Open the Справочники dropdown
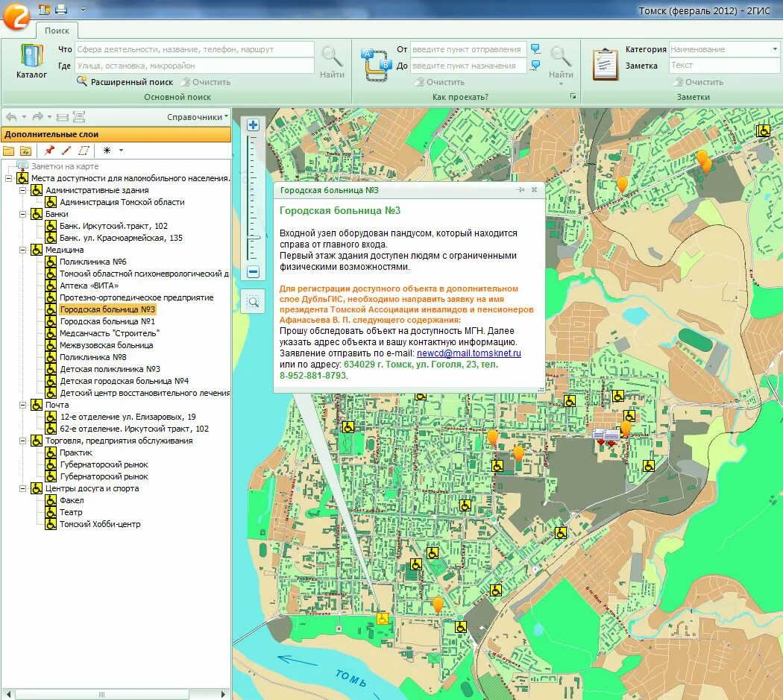The image size is (783, 700). pyautogui.click(x=198, y=117)
